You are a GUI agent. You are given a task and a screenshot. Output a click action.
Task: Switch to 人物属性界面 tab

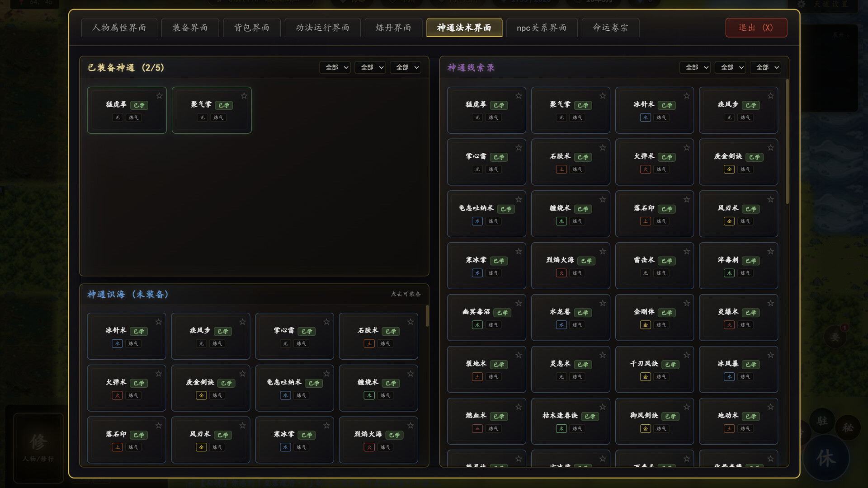coord(119,28)
